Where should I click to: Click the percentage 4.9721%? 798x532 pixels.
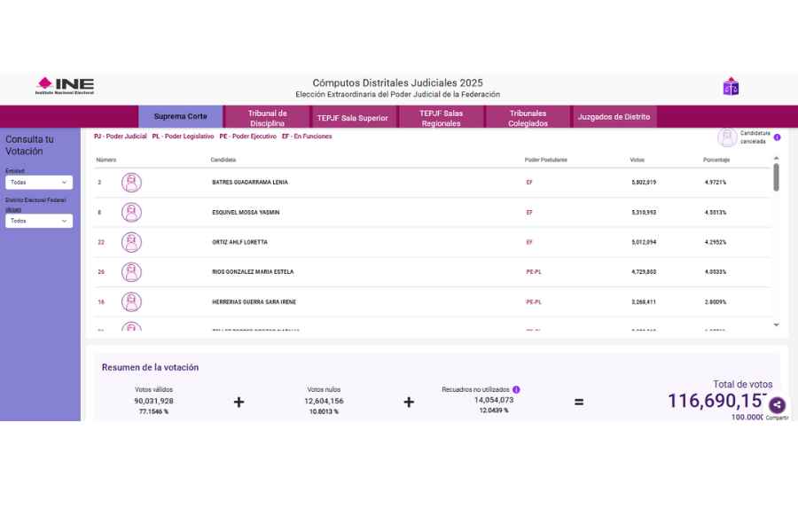716,183
